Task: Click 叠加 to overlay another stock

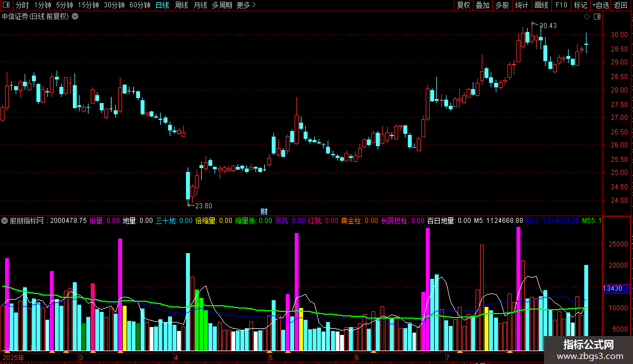Action: point(482,5)
